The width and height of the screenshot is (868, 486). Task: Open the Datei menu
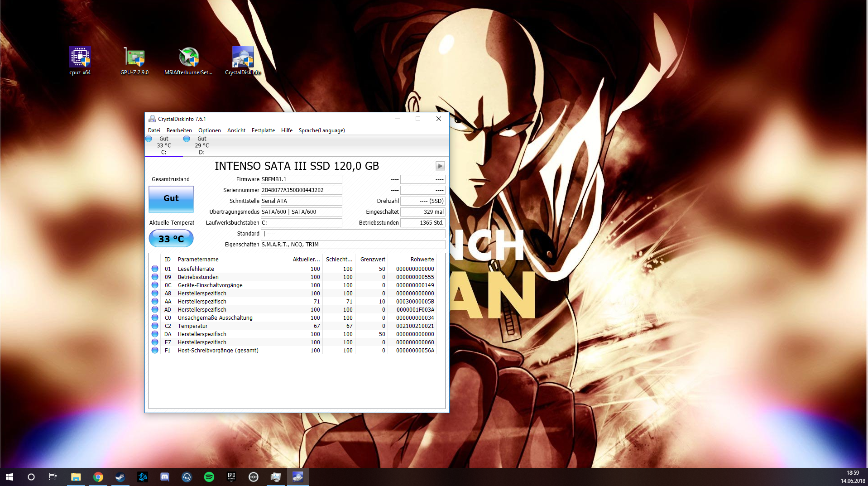[x=154, y=130]
